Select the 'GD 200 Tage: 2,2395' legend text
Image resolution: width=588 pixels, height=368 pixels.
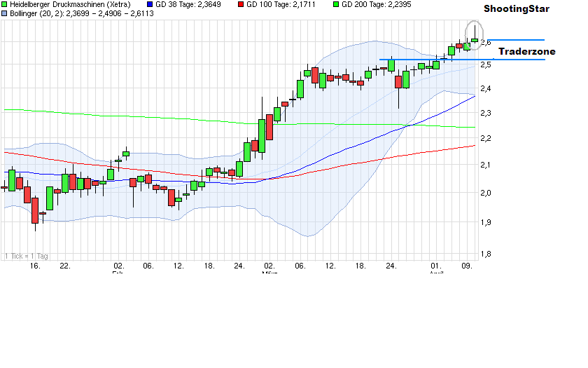coord(377,4)
